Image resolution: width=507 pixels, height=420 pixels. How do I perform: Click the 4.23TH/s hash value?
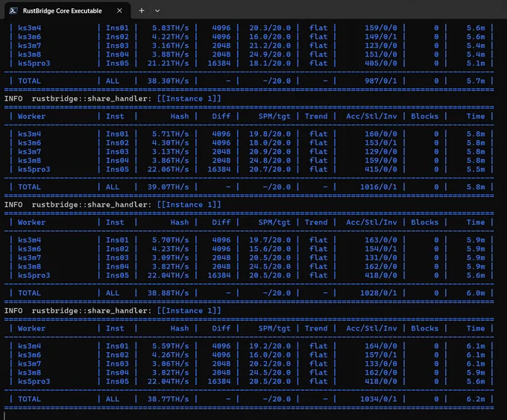click(x=171, y=249)
